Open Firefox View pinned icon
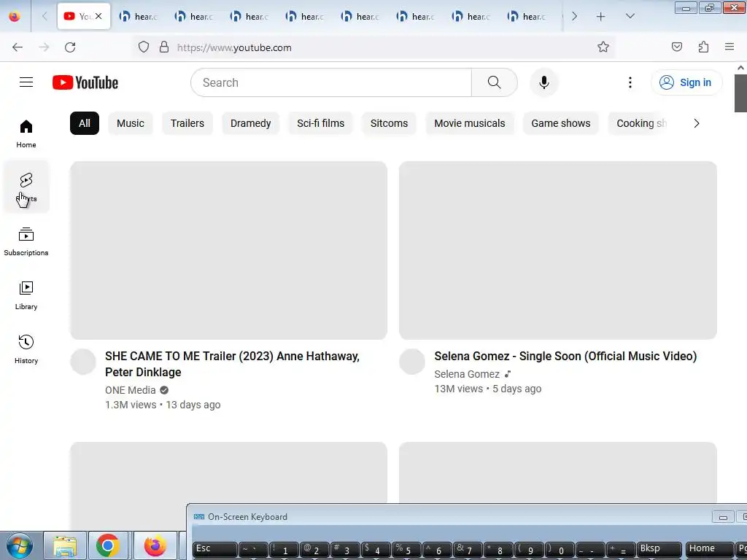747x560 pixels. [x=15, y=17]
